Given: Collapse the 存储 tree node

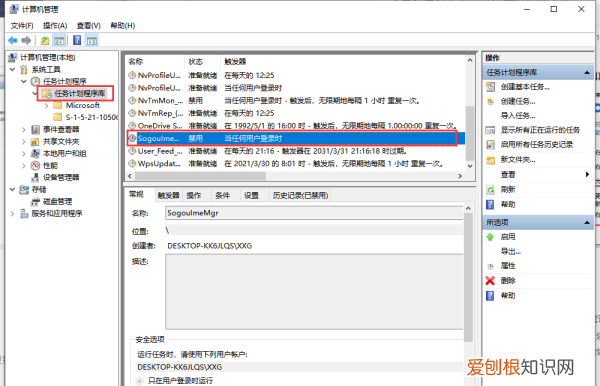Looking at the screenshot, I should coord(13,189).
